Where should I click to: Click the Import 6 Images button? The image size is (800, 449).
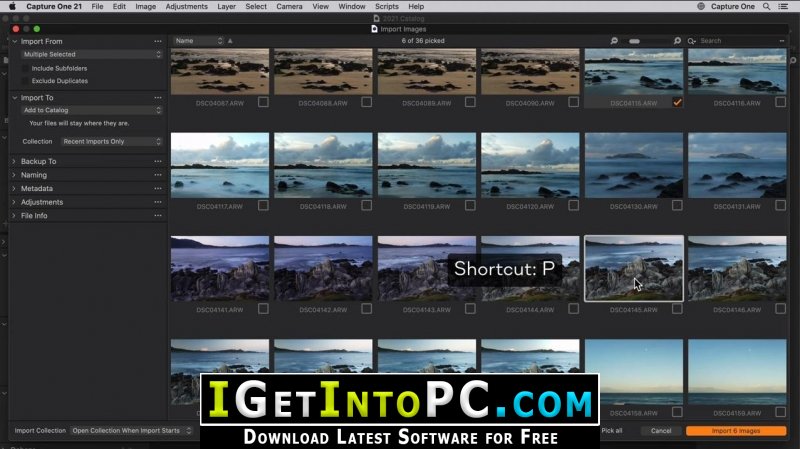[x=736, y=431]
